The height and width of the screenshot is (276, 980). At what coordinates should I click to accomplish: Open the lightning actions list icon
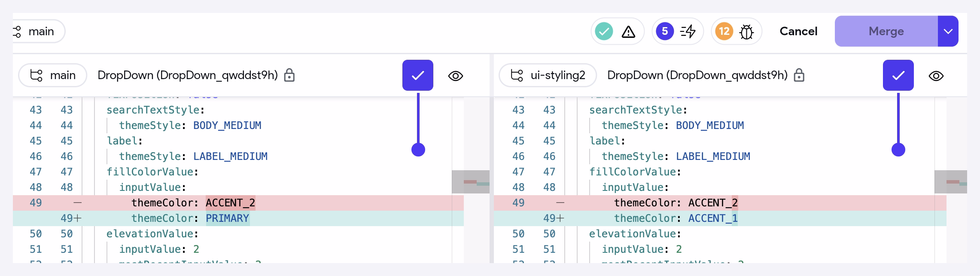point(688,31)
